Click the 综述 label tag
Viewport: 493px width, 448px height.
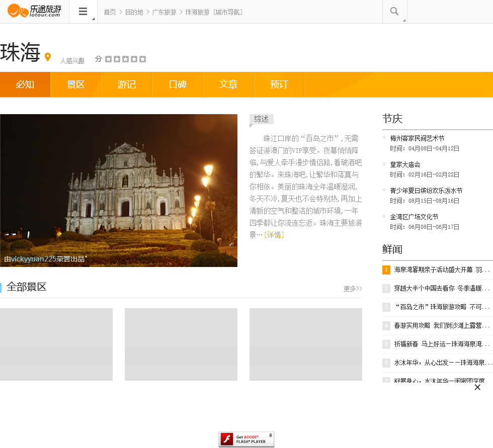pyautogui.click(x=261, y=119)
